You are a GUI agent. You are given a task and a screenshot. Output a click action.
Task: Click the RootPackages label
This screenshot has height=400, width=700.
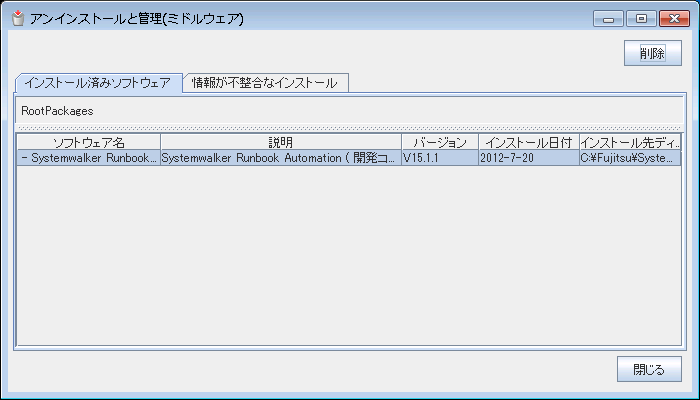coord(57,111)
